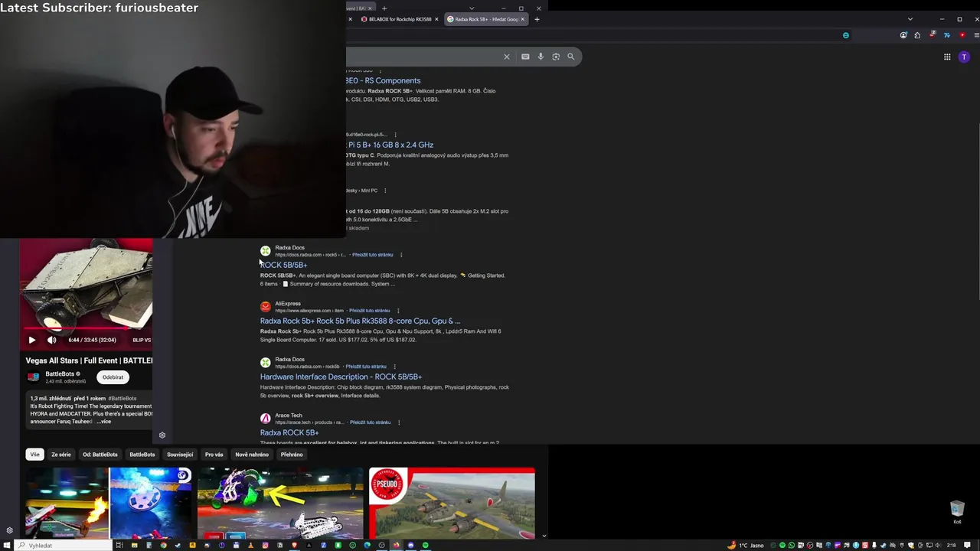
Task: Switch to BELABOX for Rockchip RK3588 tab
Action: [x=400, y=19]
